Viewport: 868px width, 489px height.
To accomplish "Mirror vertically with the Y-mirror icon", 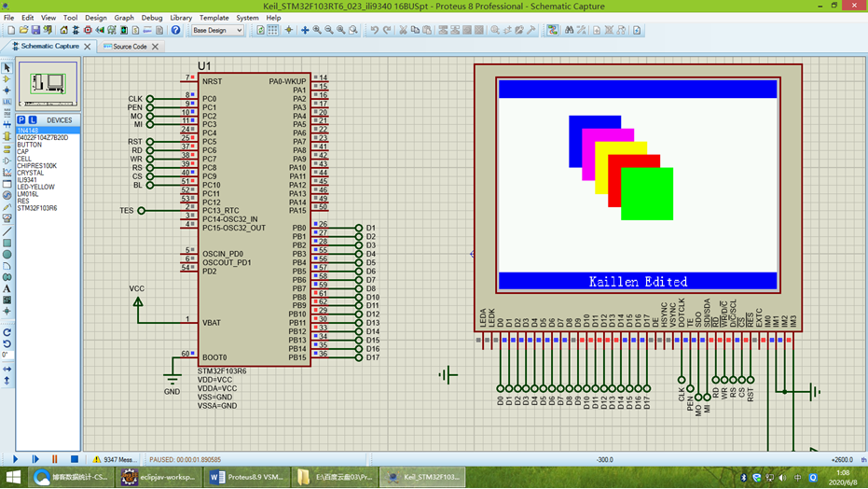I will point(7,381).
